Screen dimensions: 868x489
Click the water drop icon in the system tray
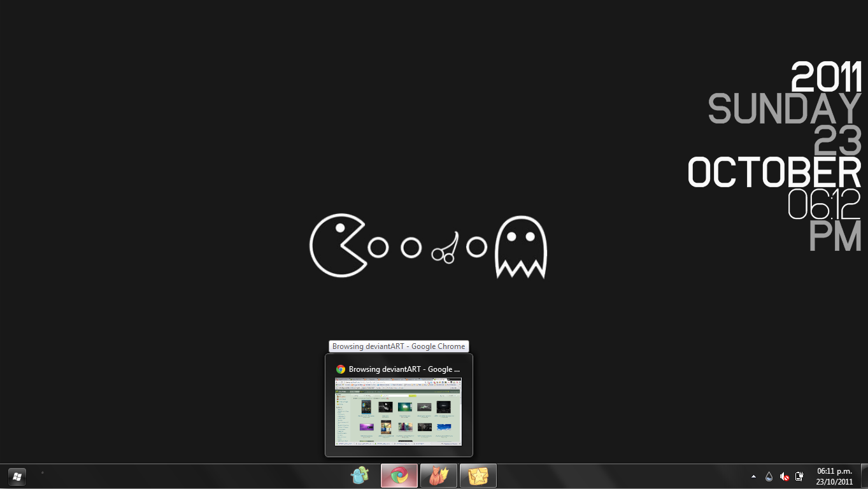(769, 476)
